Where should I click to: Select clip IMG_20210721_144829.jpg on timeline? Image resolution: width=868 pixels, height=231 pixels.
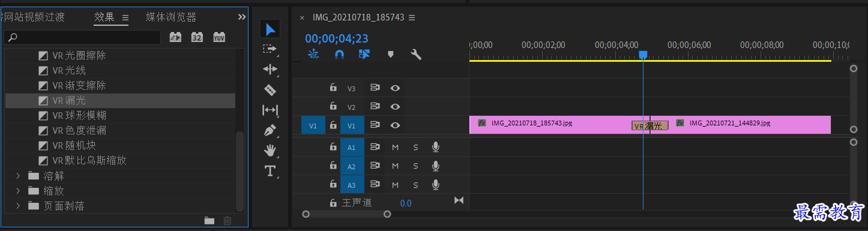740,125
